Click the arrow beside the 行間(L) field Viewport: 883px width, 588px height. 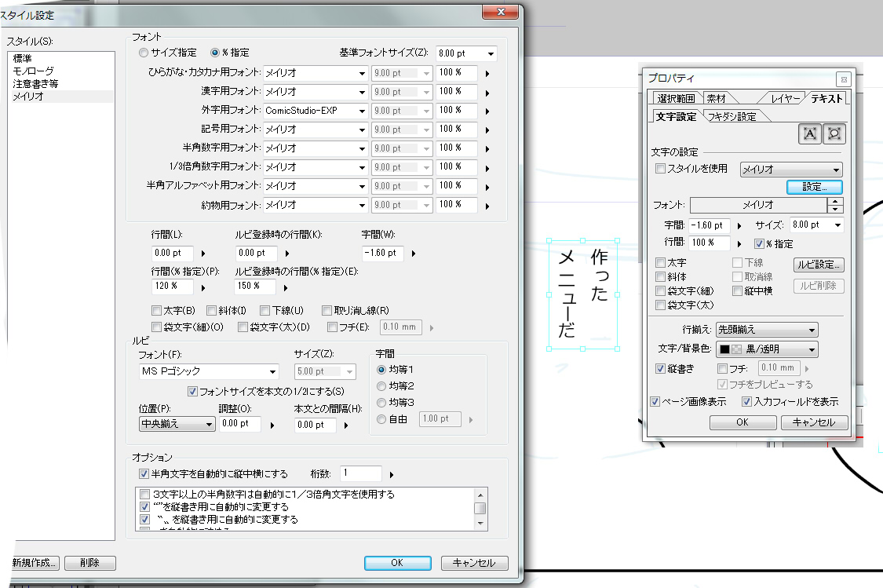[203, 254]
